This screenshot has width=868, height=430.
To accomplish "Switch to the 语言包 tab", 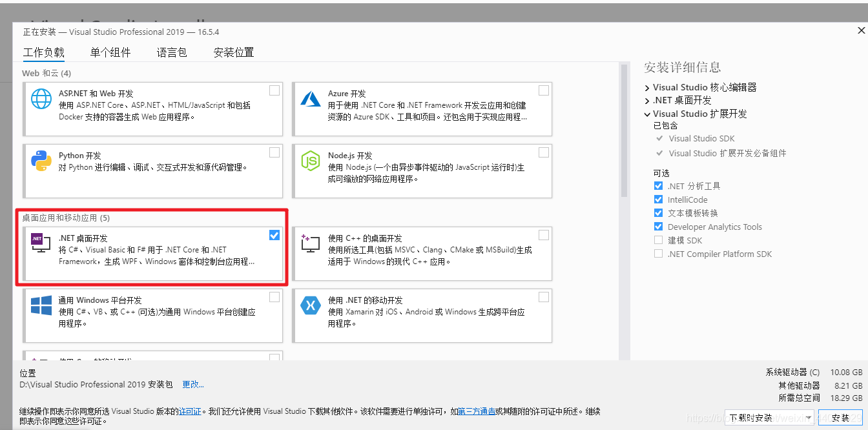I will pos(172,53).
